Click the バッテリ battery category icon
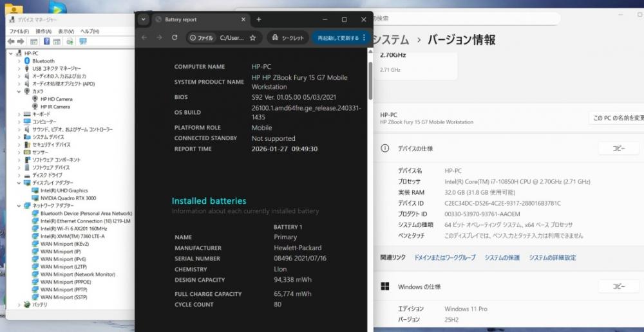Screen dimensions: 644x332 click(x=27, y=304)
